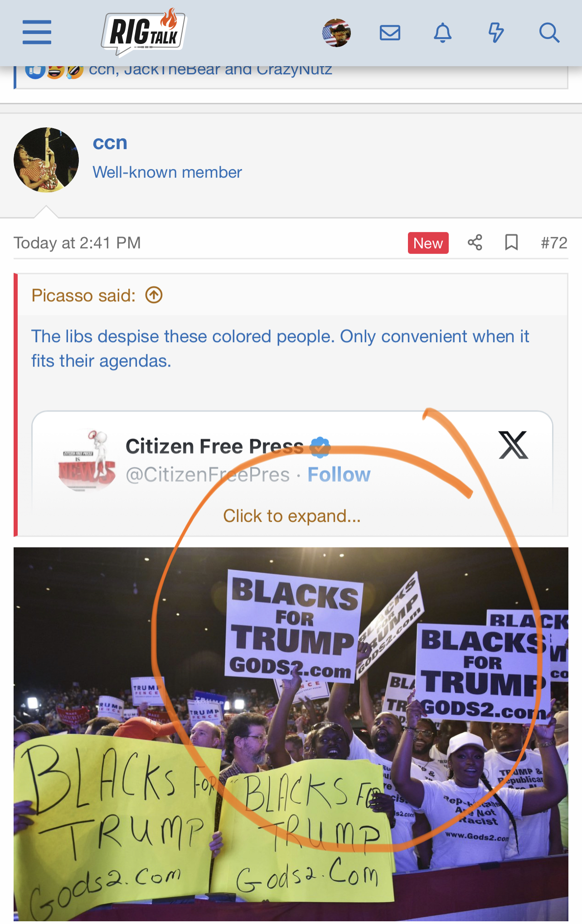Open the search magnifier icon
This screenshot has height=924, width=582.
coord(549,33)
